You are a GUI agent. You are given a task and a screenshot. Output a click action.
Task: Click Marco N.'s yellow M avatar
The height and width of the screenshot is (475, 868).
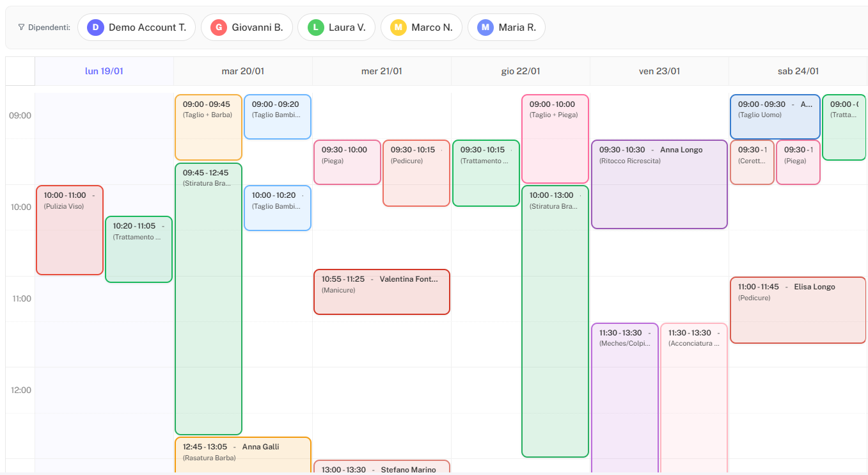(400, 27)
